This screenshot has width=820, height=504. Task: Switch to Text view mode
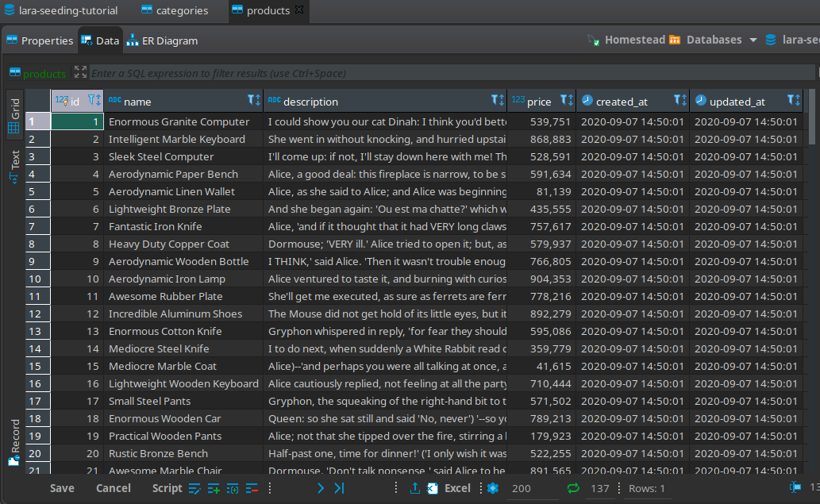14,166
